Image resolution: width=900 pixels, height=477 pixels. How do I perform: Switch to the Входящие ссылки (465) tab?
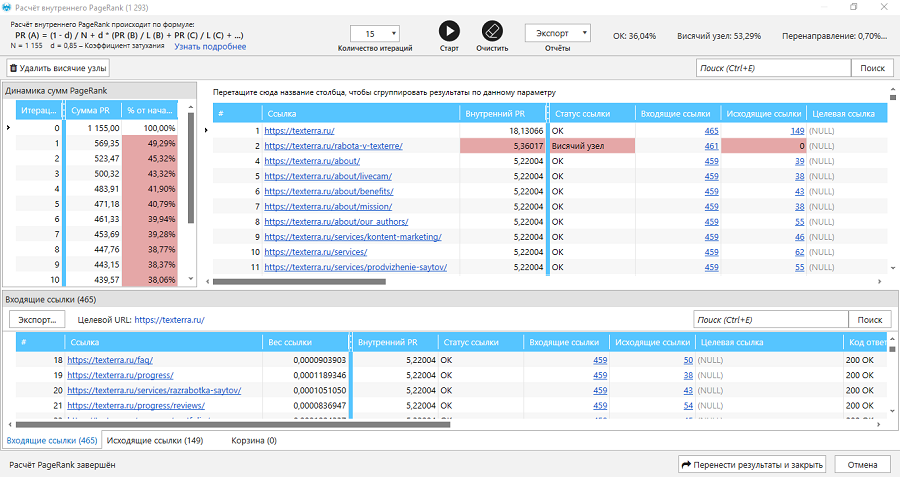tap(52, 440)
